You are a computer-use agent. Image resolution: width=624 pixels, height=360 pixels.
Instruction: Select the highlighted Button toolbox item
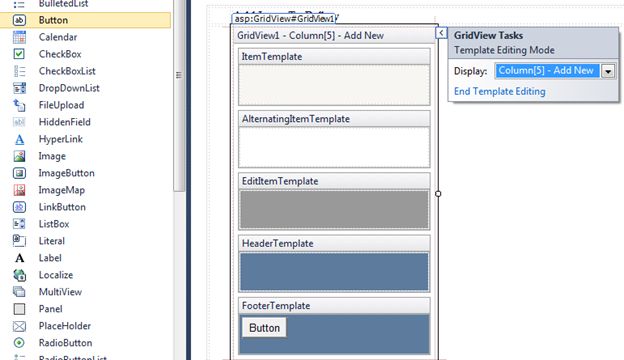86,20
